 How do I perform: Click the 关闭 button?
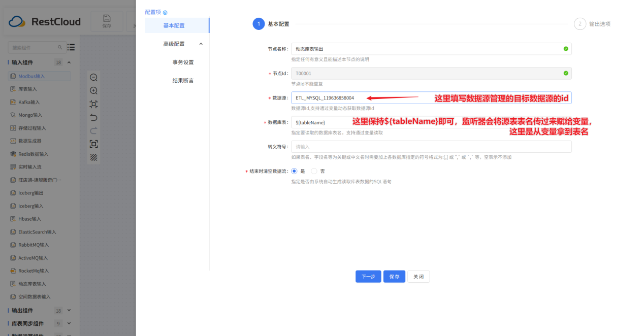(x=418, y=276)
